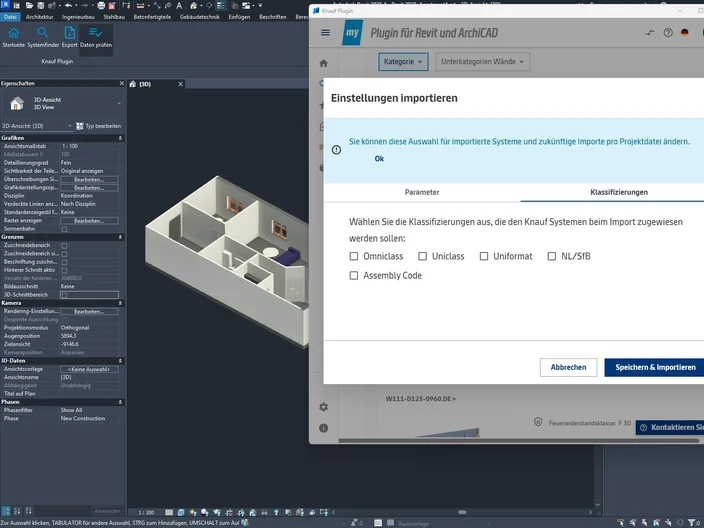Viewport: 704px width, 528px height.
Task: Close the {3D} view tab
Action: 180,84
